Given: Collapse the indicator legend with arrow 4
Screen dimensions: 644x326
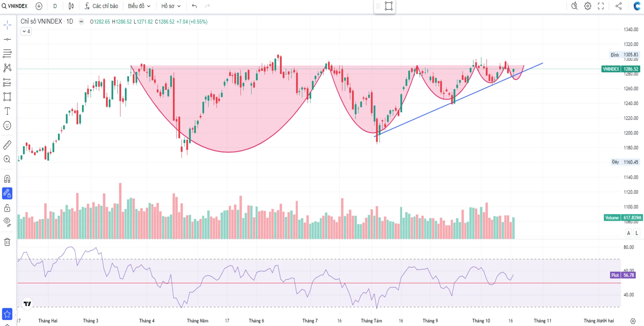Looking at the screenshot, I should tap(26, 31).
